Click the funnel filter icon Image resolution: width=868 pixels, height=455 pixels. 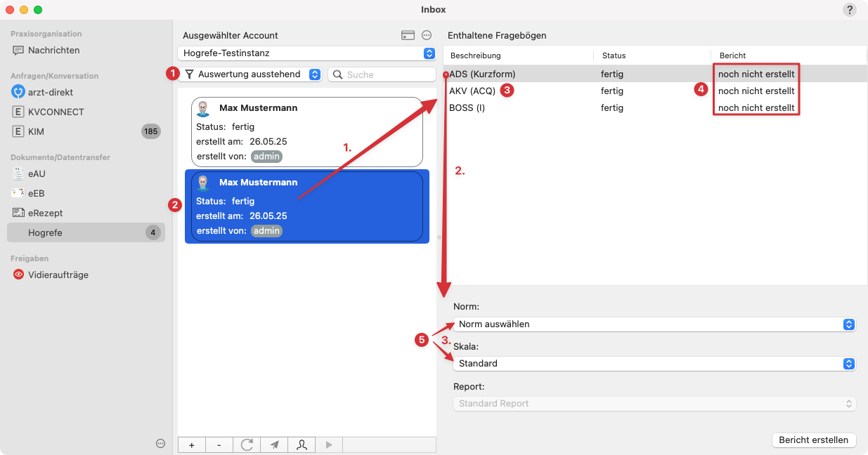pos(189,74)
